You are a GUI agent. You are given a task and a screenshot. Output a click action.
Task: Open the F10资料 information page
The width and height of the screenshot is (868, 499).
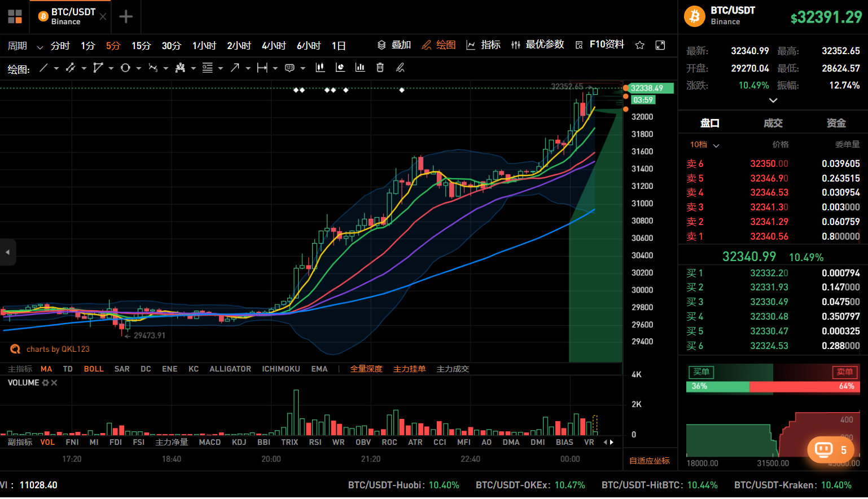point(607,44)
